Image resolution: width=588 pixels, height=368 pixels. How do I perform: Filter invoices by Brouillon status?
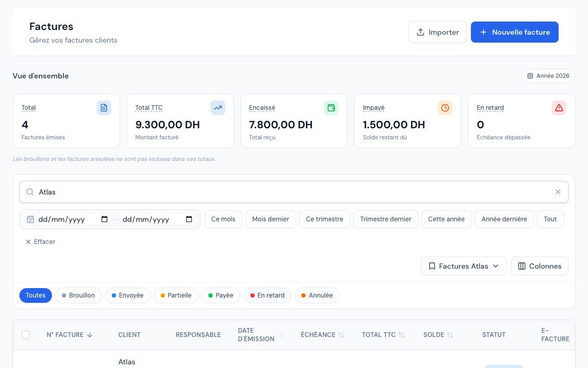[x=78, y=295]
